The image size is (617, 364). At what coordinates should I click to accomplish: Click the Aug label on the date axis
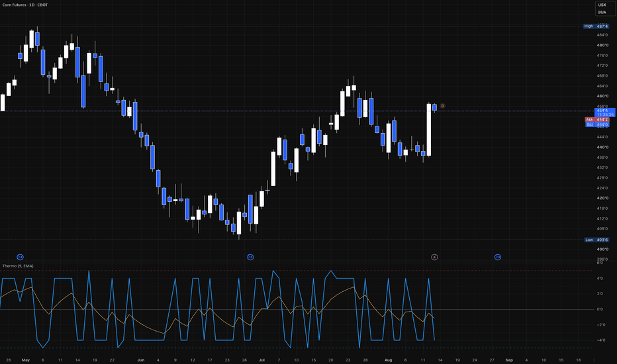(x=389, y=360)
